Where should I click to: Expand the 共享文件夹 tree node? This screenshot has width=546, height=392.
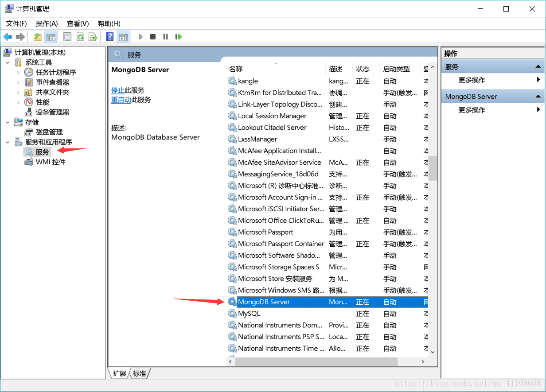[x=18, y=92]
